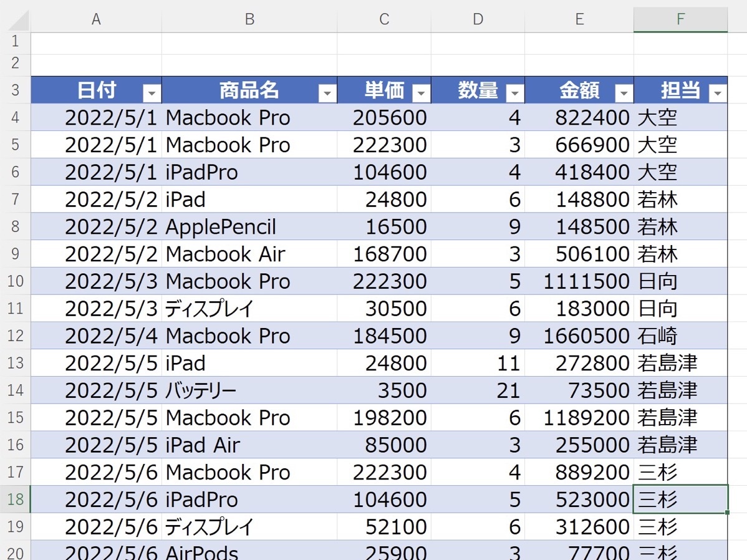Image resolution: width=747 pixels, height=560 pixels.
Task: Select cell with 1660500
Action: tap(579, 336)
